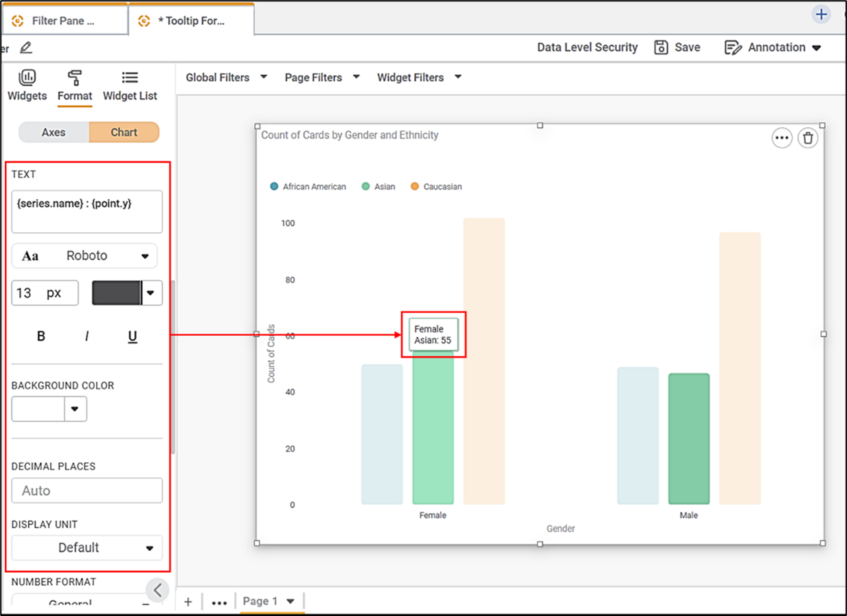The height and width of the screenshot is (616, 847).
Task: Toggle African American legend series
Action: click(x=308, y=187)
